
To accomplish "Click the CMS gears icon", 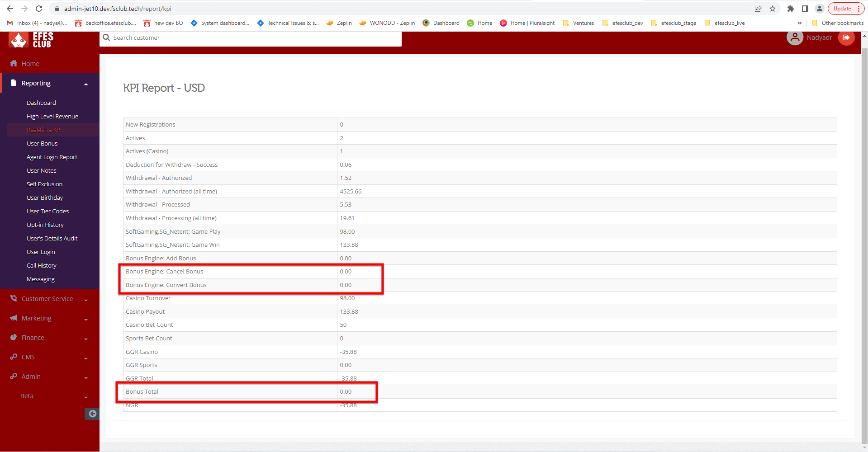I will click(14, 357).
